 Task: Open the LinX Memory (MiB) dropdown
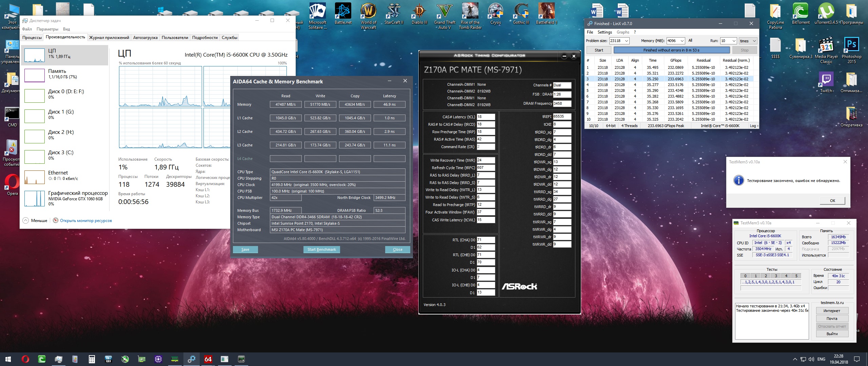pyautogui.click(x=682, y=41)
